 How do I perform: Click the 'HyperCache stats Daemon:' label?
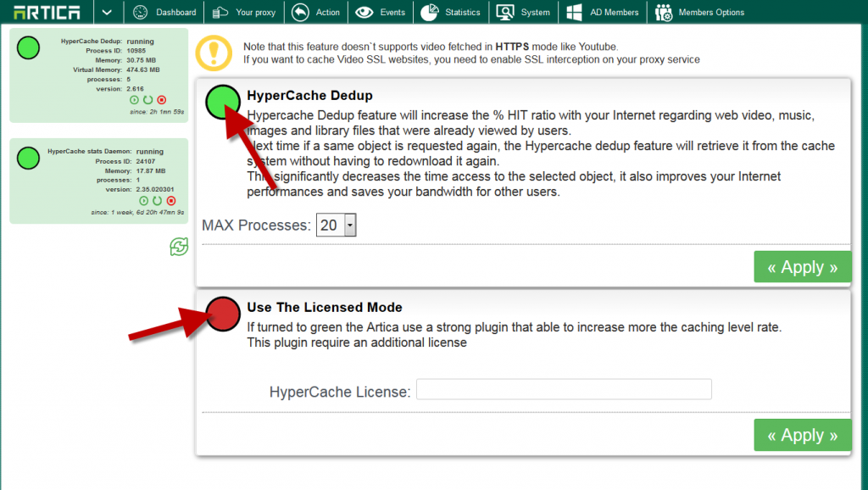click(x=90, y=151)
